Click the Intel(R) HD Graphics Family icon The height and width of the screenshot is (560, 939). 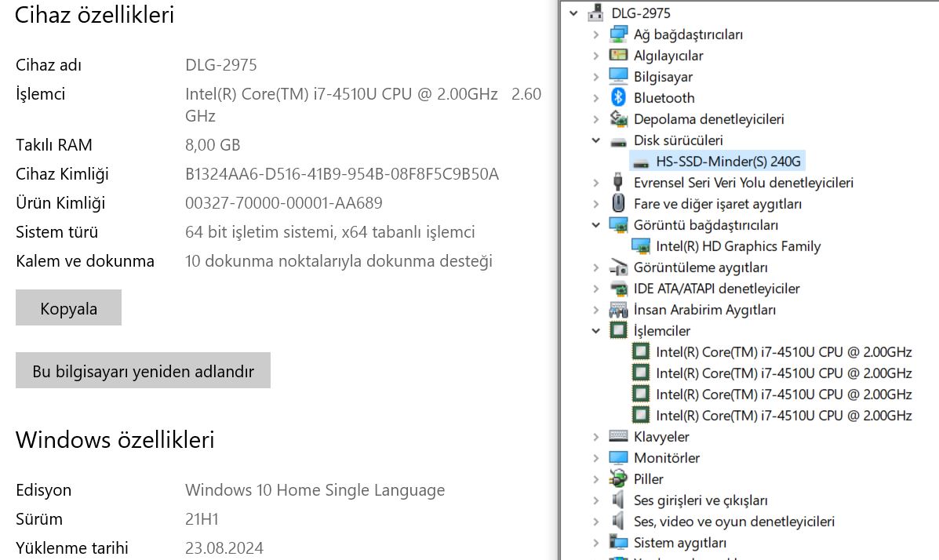point(641,245)
